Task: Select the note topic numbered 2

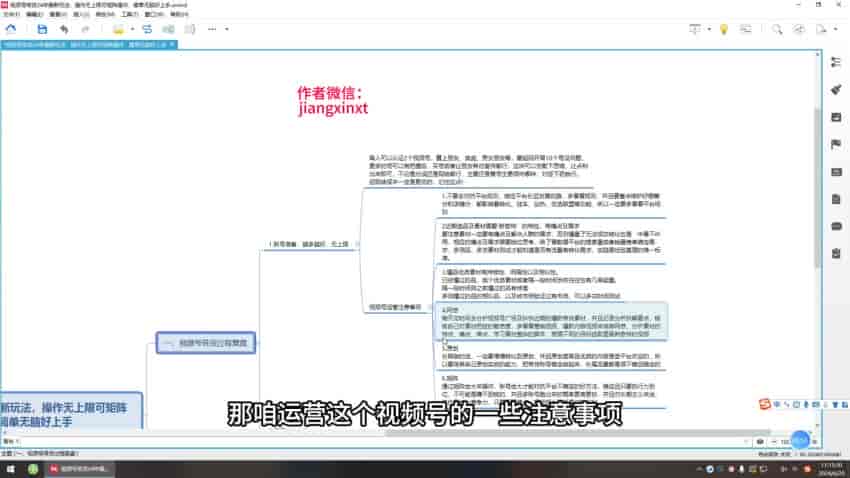Action: (551, 242)
